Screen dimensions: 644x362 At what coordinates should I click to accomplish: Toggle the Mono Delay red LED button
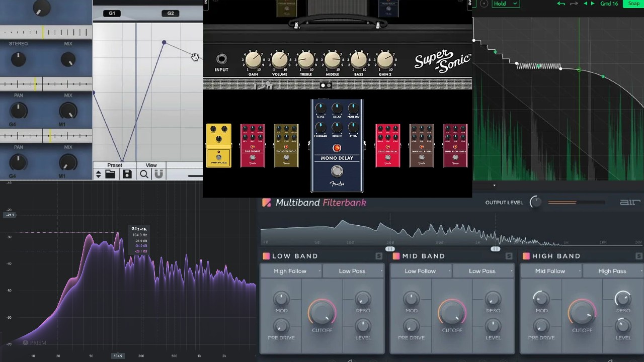pyautogui.click(x=337, y=148)
